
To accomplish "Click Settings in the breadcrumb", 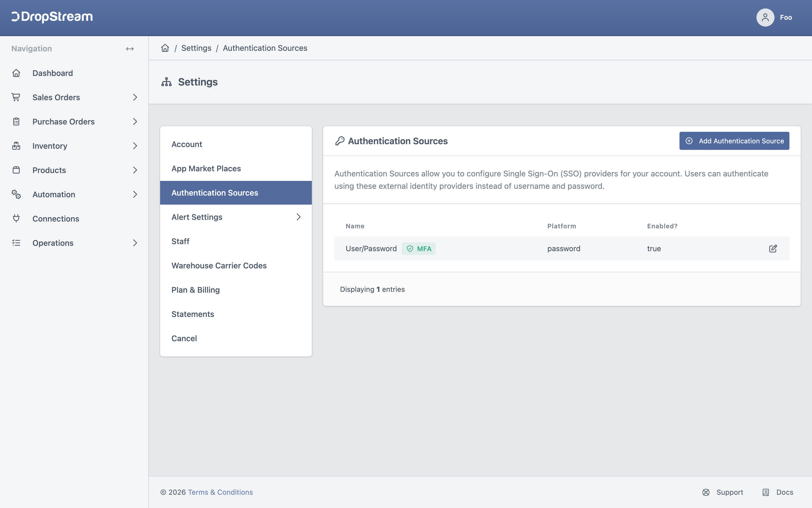I will [x=196, y=48].
